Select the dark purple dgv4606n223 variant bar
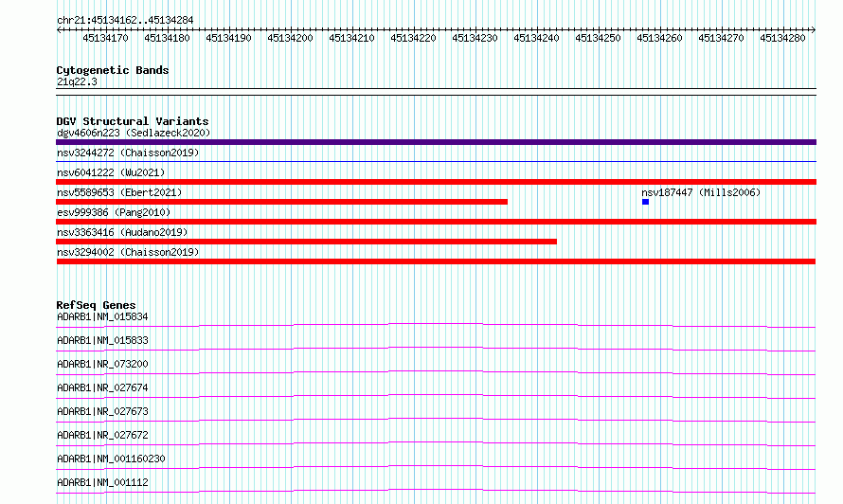Screen dimensions: 843x504 click(x=436, y=142)
